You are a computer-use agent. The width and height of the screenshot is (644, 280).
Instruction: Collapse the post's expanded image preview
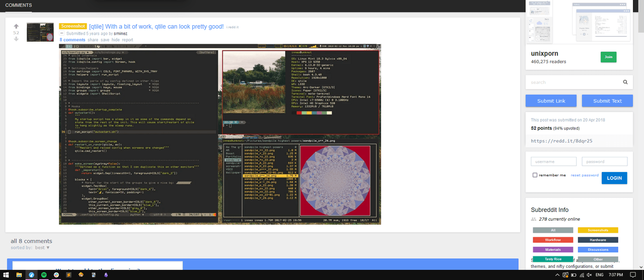(x=62, y=33)
